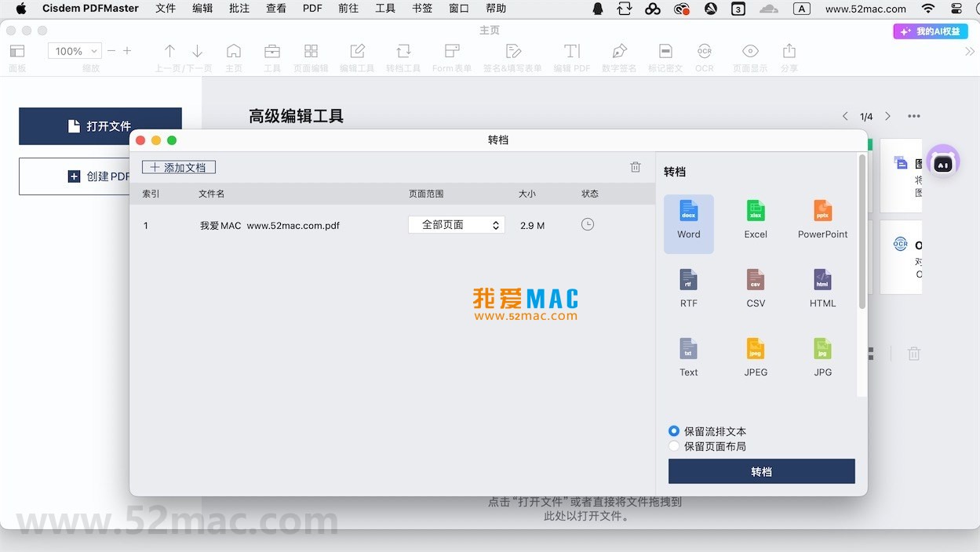Select 保留页面布局 radio option
Image resolution: width=980 pixels, height=552 pixels.
tap(674, 446)
